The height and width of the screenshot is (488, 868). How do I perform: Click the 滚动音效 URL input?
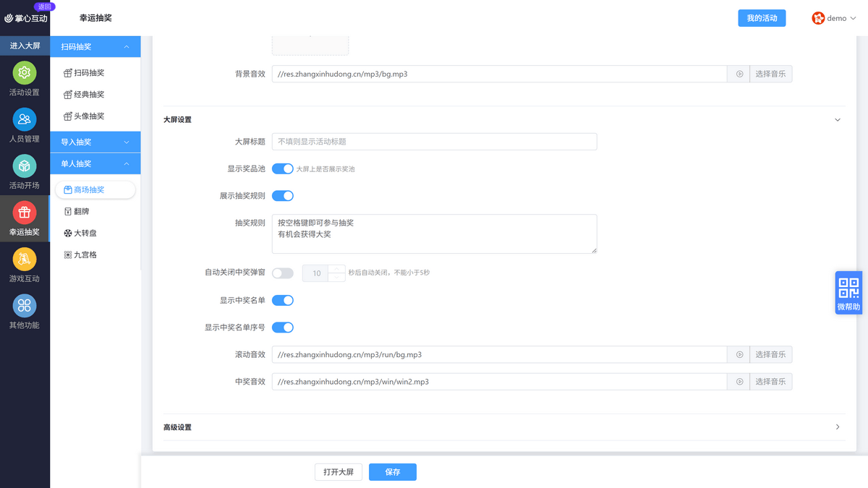click(x=500, y=354)
